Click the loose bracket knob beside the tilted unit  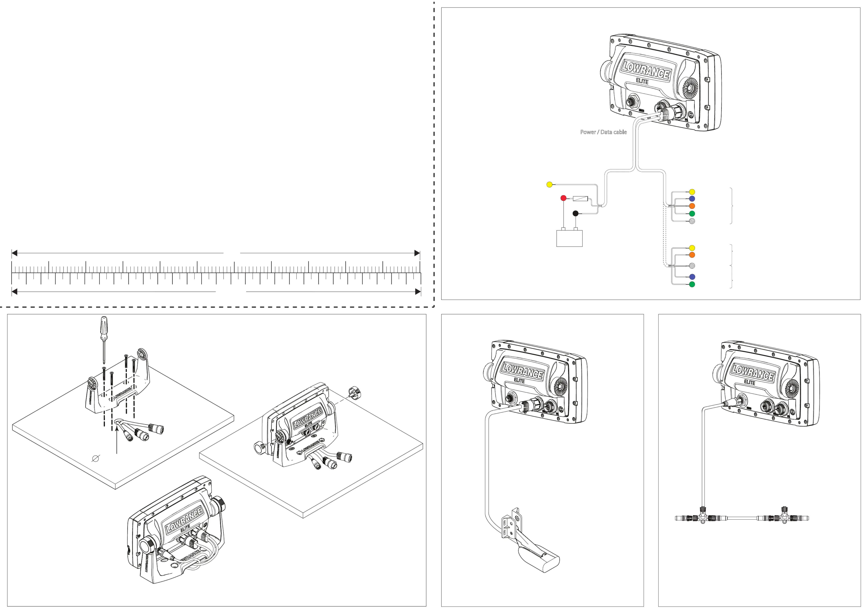355,393
